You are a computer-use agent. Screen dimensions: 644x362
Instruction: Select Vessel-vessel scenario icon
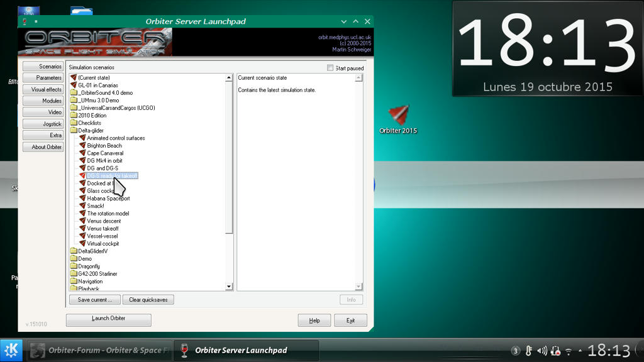(x=82, y=236)
